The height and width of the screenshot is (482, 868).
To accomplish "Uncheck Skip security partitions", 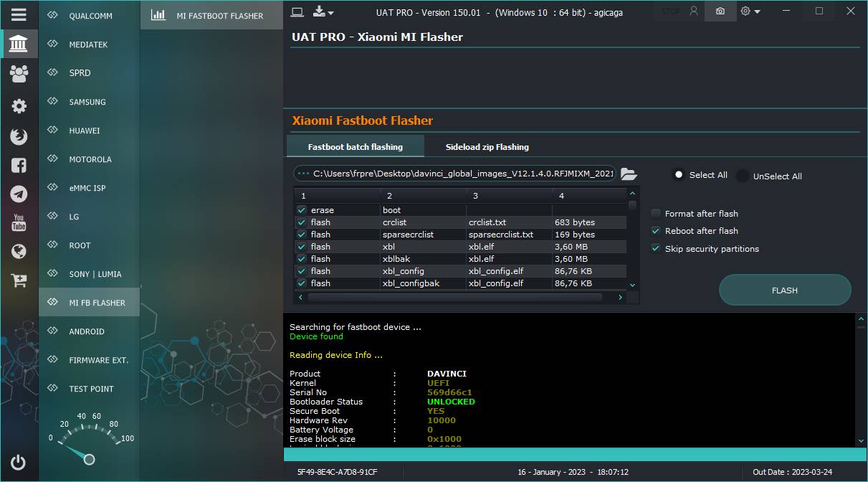I will 656,249.
